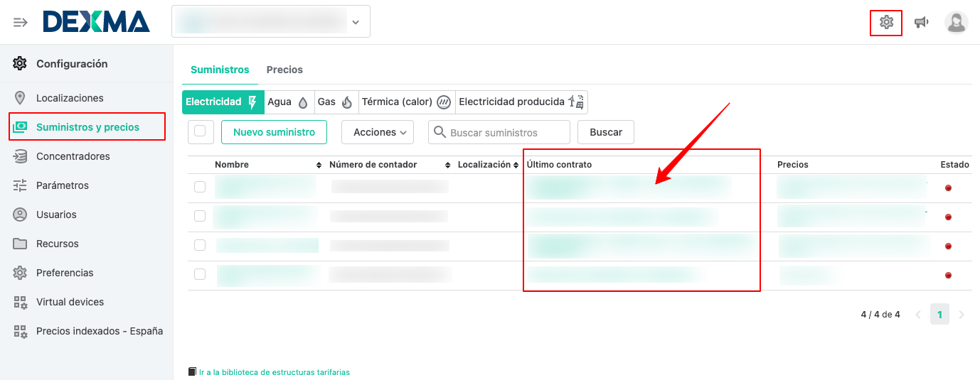Click the book icon by tariff library link
Image resolution: width=980 pixels, height=380 pixels.
pyautogui.click(x=192, y=371)
